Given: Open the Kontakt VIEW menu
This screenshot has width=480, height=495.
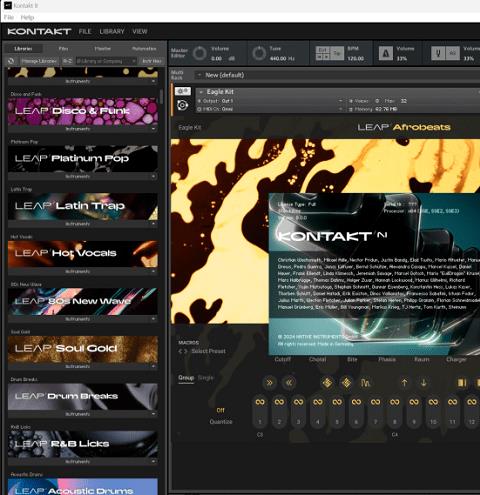Looking at the screenshot, I should click(x=140, y=31).
